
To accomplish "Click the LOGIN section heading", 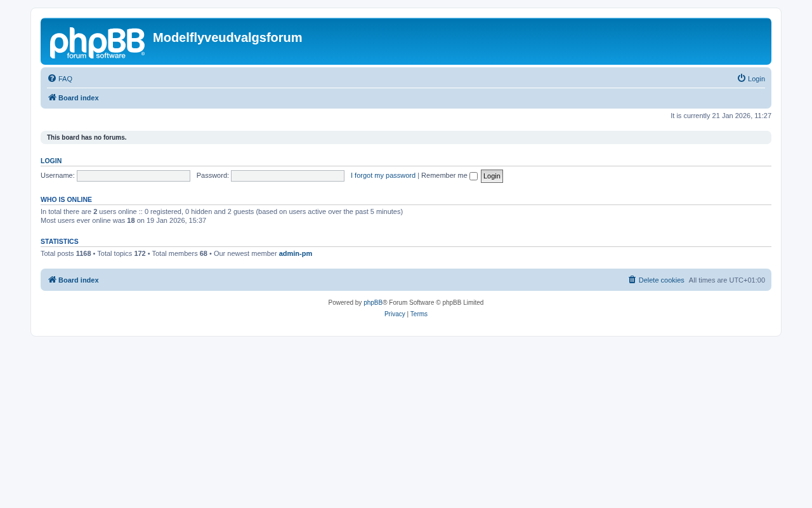I will tap(51, 161).
